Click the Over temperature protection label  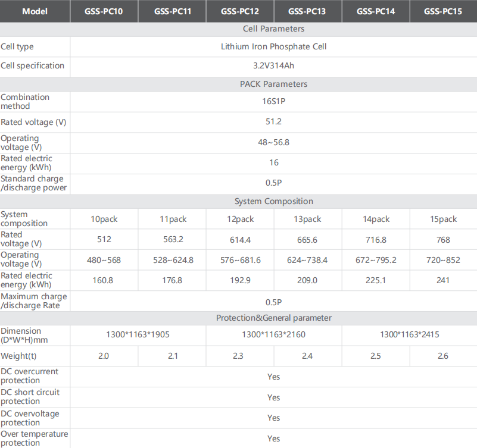coord(34,438)
